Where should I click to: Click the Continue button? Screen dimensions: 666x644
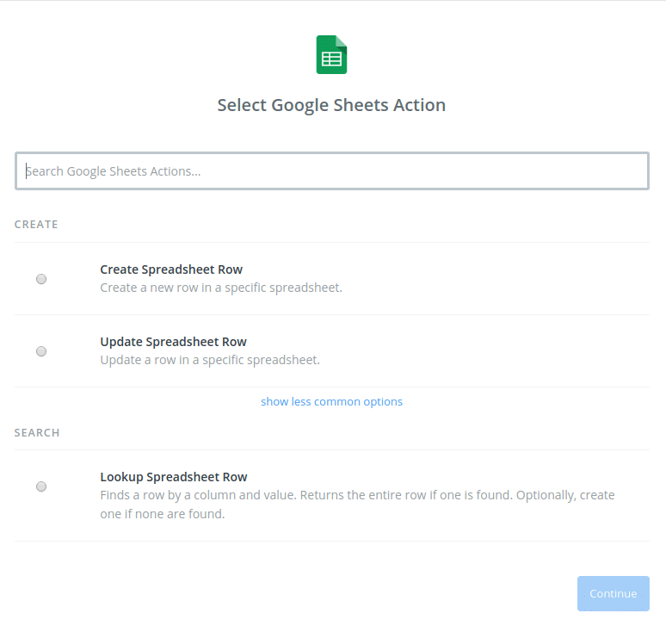coord(613,593)
